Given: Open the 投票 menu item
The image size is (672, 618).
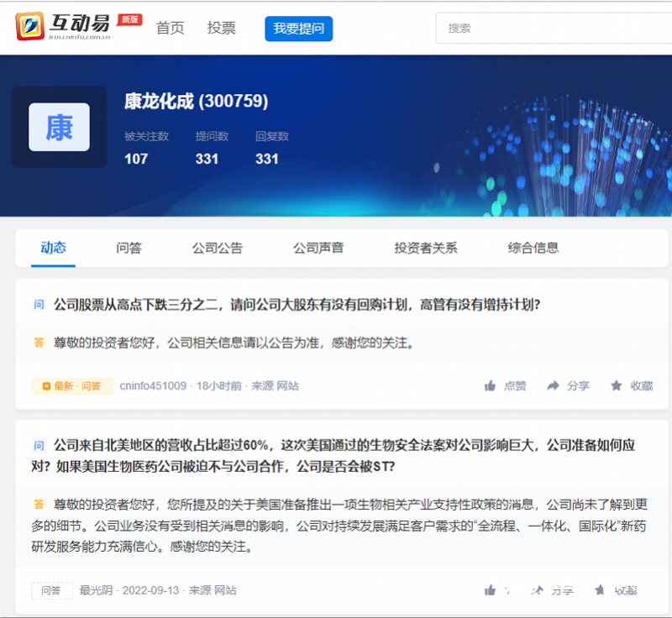Looking at the screenshot, I should pos(221,29).
